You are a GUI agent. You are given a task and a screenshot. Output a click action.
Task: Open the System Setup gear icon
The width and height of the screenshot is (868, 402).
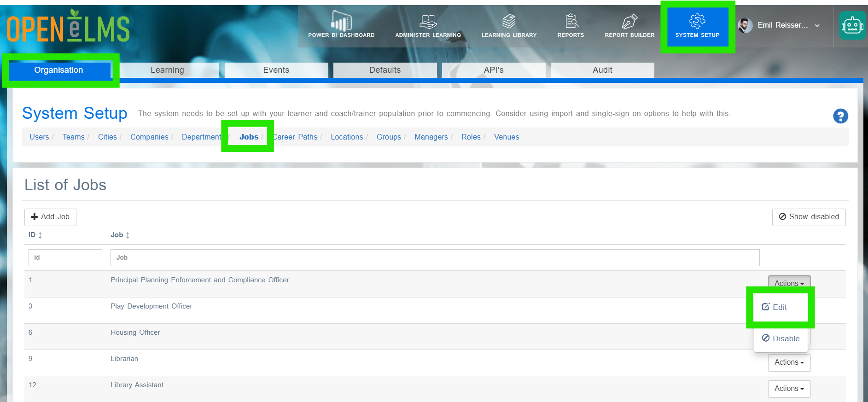(697, 21)
